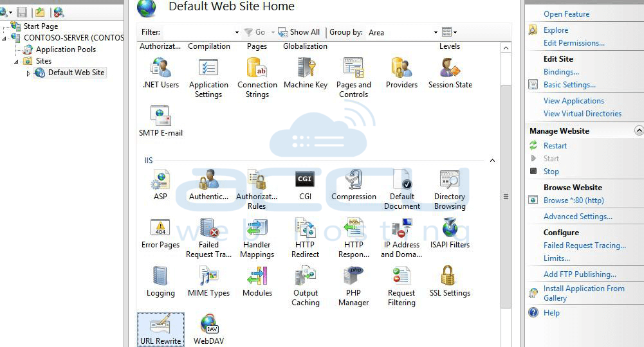Image resolution: width=644 pixels, height=347 pixels.
Task: Open Pages and Controls feature
Action: [354, 78]
